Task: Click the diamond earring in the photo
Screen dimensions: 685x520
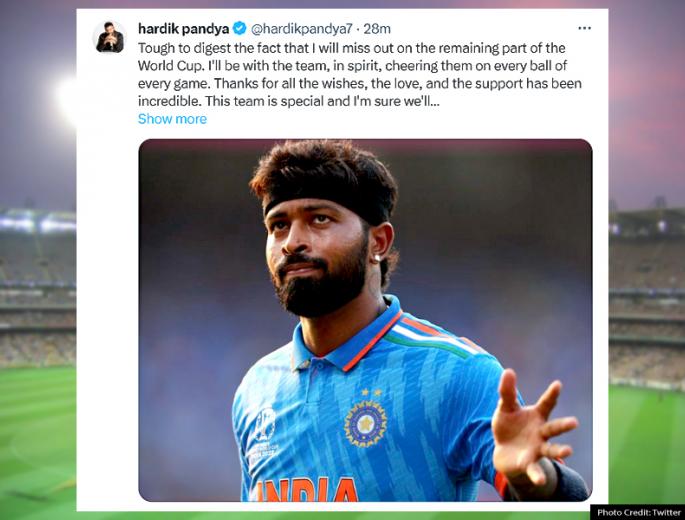Action: coord(377,259)
